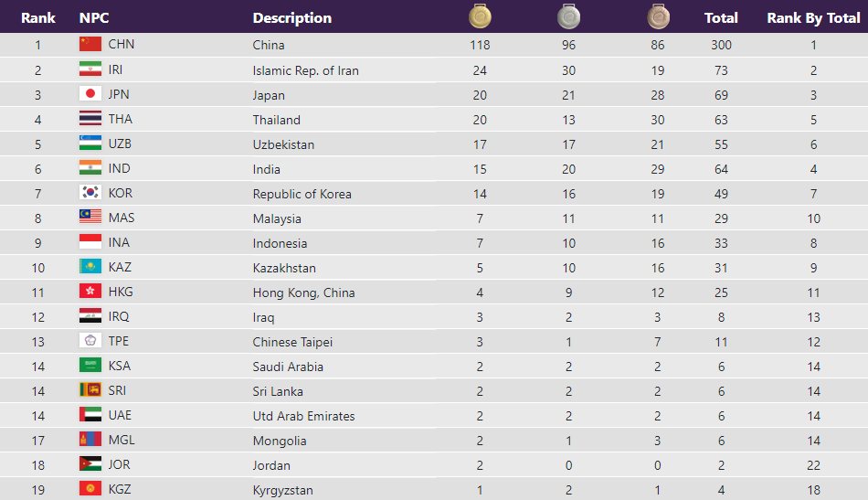Click the silver medal column icon
Viewport: 868px width, 500px height.
(x=568, y=16)
